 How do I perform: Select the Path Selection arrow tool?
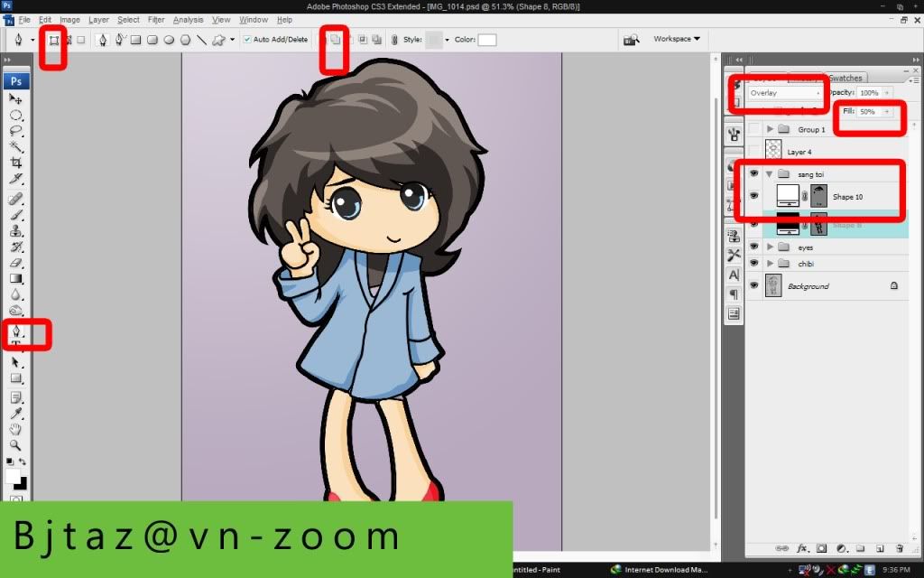[16, 362]
